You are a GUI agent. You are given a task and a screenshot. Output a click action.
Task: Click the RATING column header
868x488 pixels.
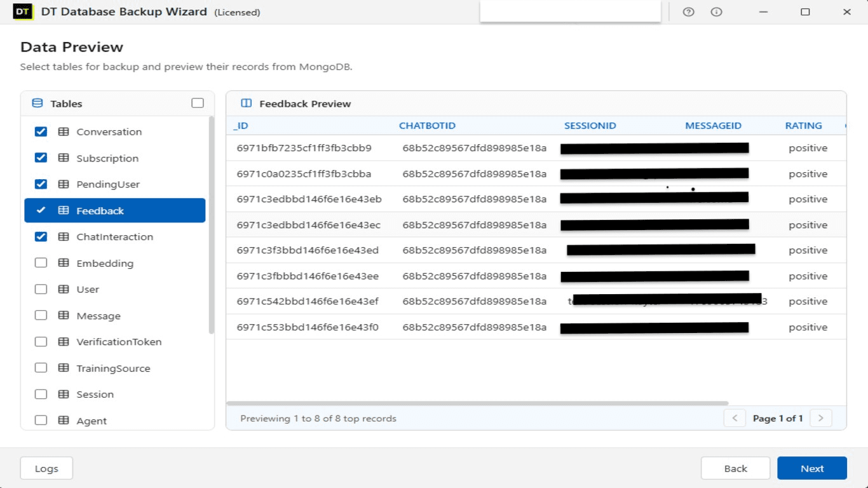point(803,126)
